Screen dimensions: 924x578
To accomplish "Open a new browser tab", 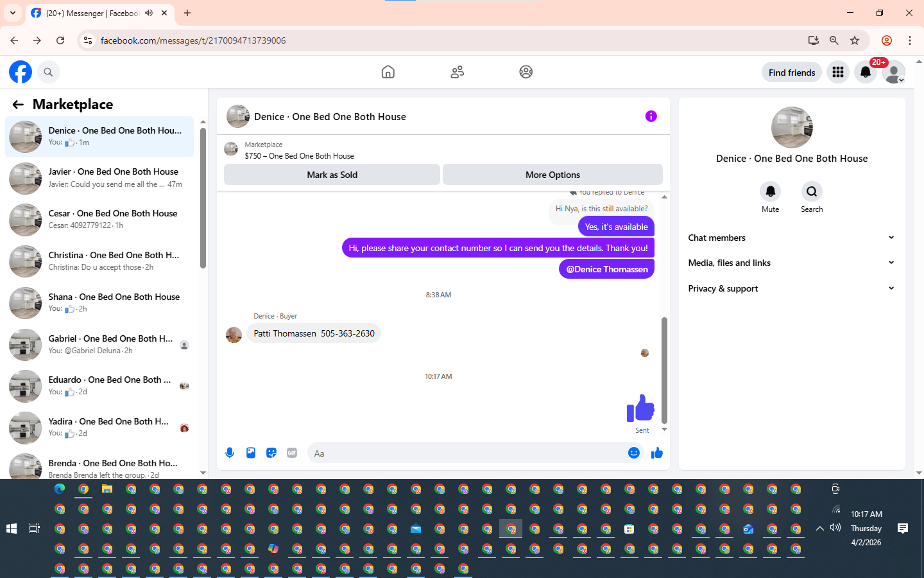I will click(x=187, y=13).
